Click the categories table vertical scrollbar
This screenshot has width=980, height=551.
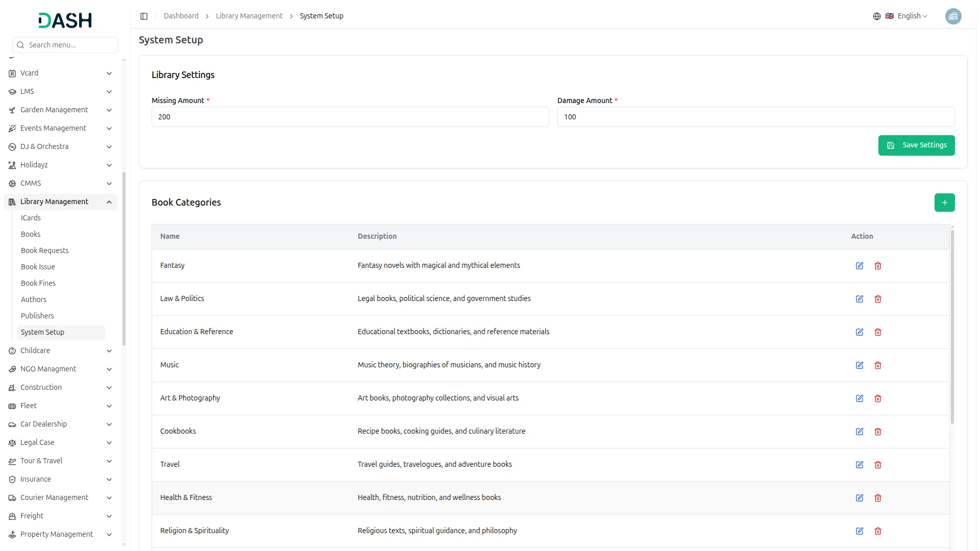point(952,327)
